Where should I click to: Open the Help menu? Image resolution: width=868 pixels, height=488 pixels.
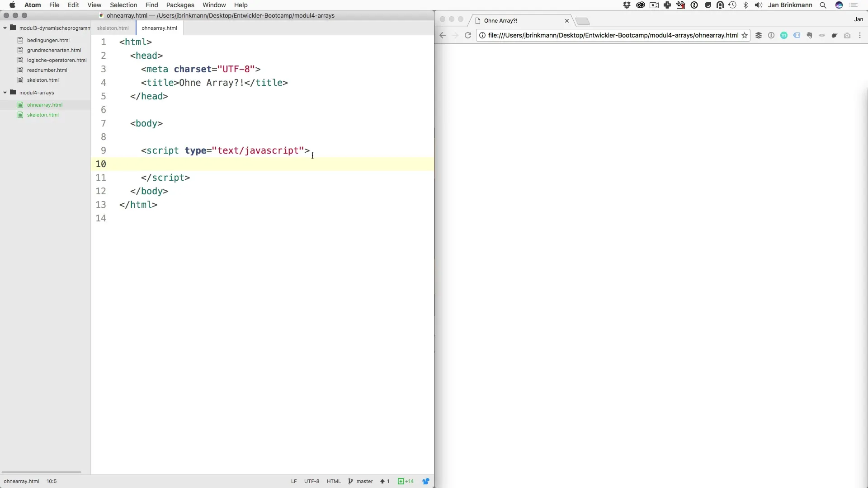pos(241,5)
